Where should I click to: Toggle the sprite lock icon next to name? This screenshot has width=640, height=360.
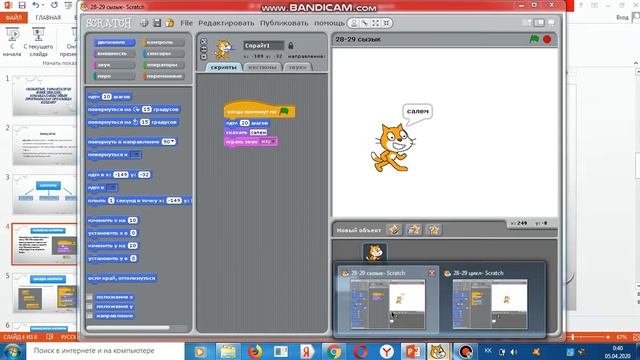[291, 46]
